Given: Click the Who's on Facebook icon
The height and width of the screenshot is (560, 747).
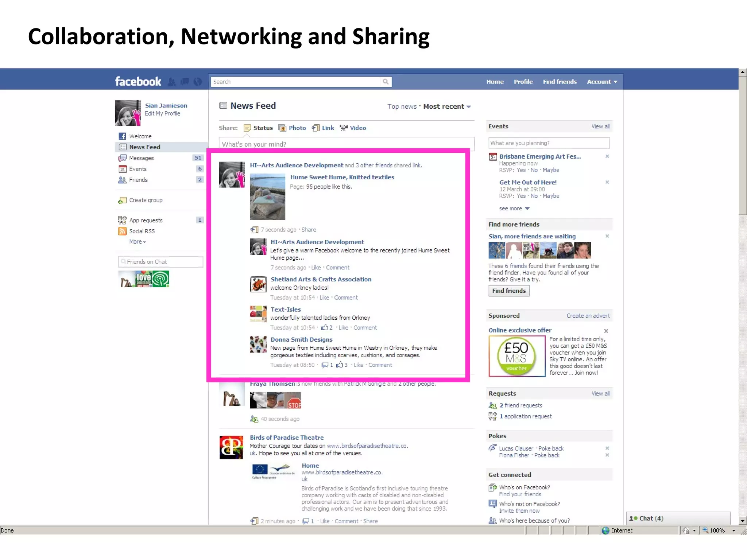Looking at the screenshot, I should pyautogui.click(x=493, y=487).
